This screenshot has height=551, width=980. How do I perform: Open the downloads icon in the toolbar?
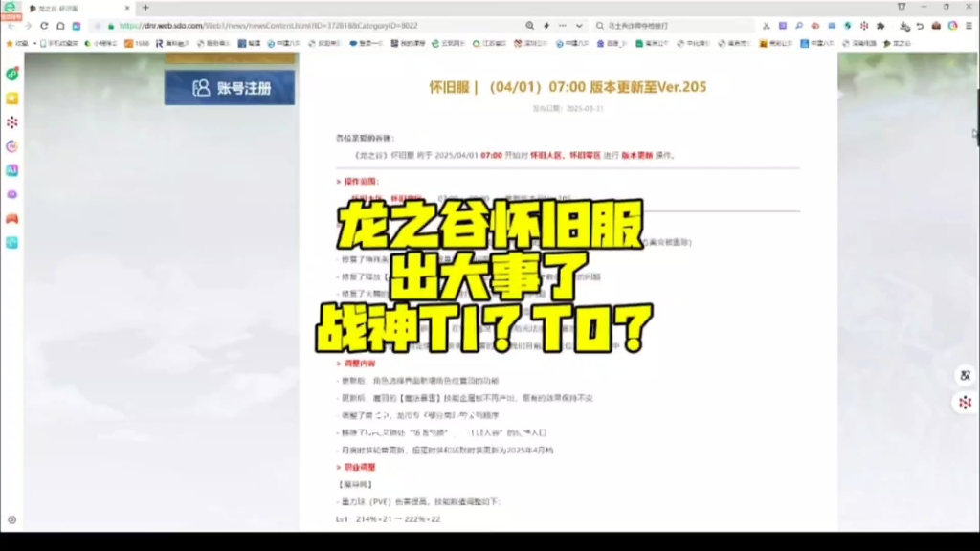click(904, 26)
